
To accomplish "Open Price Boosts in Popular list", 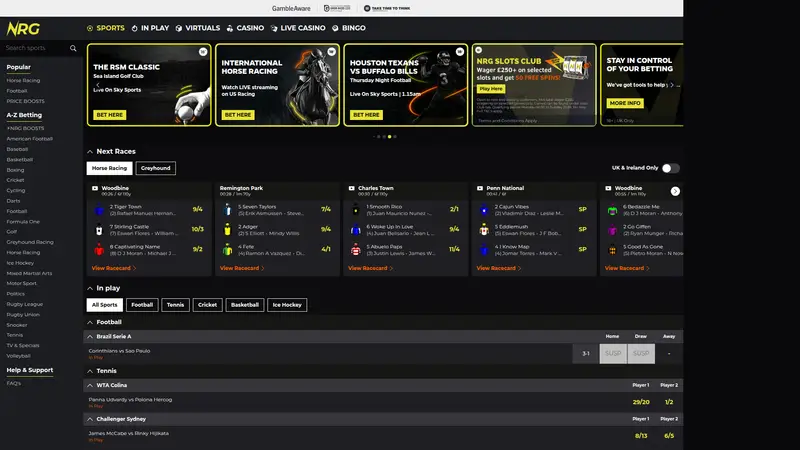I will 26,101.
